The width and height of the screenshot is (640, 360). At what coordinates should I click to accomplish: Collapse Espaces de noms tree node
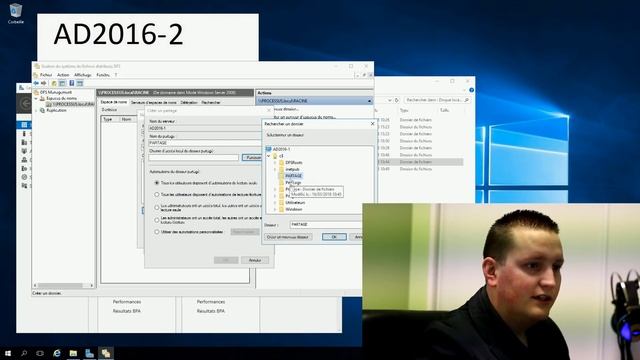pyautogui.click(x=36, y=98)
